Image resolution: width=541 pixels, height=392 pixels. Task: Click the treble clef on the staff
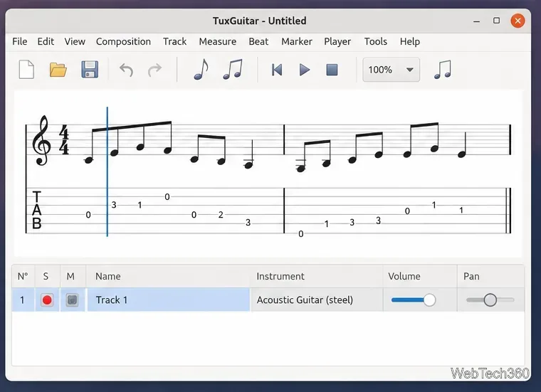41,140
